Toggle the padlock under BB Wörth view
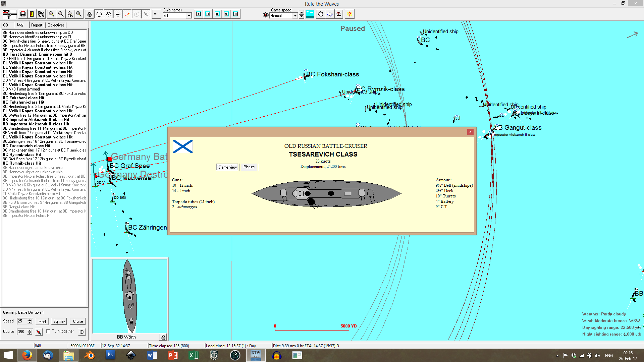 [163, 337]
